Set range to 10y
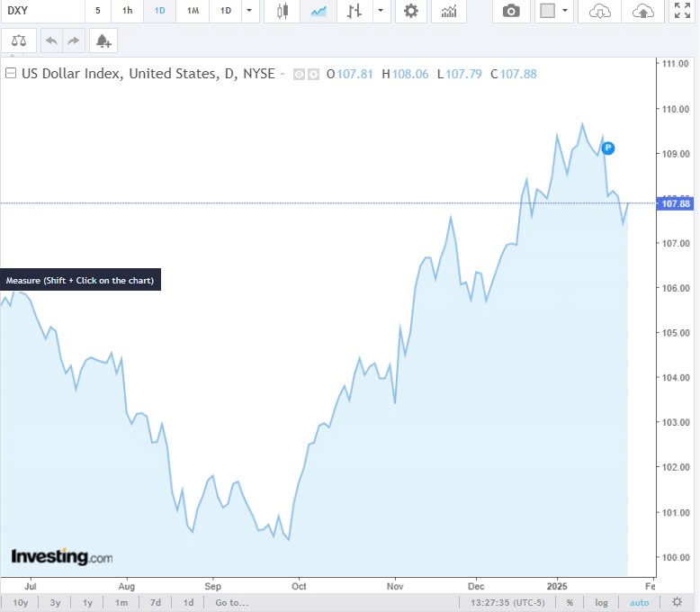Image resolution: width=700 pixels, height=612 pixels. (x=20, y=603)
